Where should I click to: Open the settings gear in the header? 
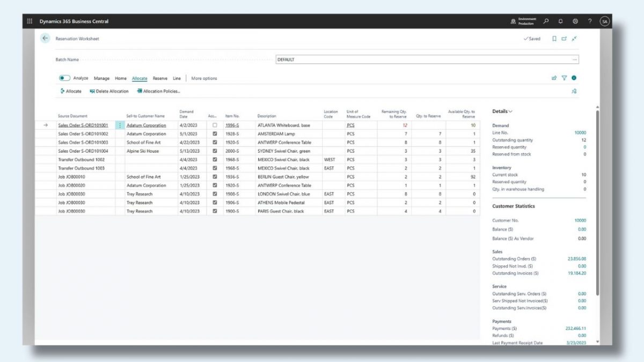[x=575, y=21]
